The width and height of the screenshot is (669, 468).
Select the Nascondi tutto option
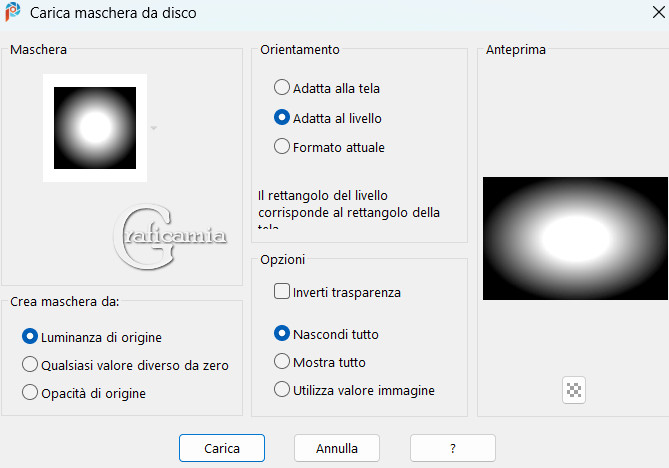[x=282, y=334]
